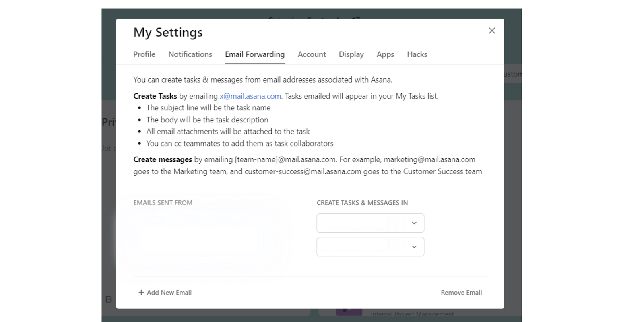Screen dimensions: 644x322
Task: Switch to the Profile tab
Action: click(x=144, y=54)
